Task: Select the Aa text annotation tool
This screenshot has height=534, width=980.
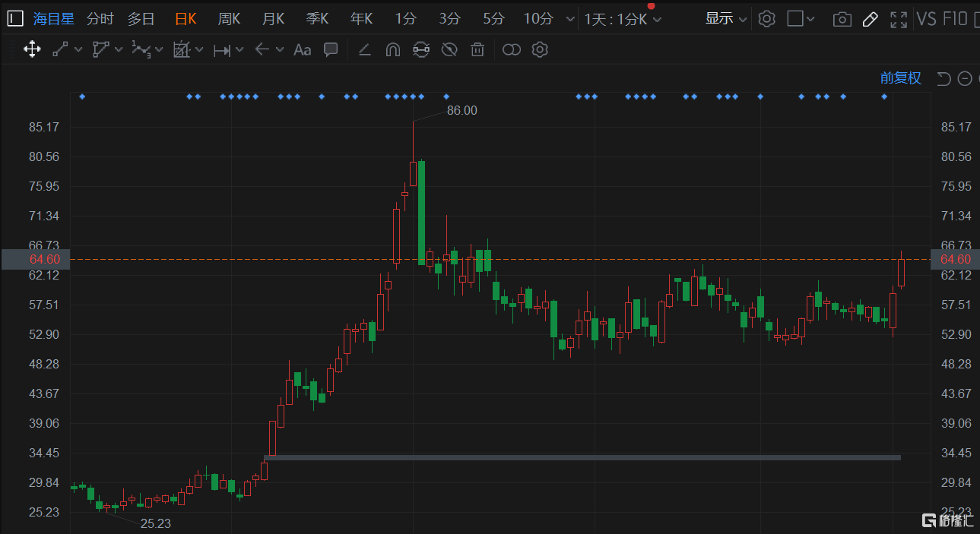Action: (303, 50)
